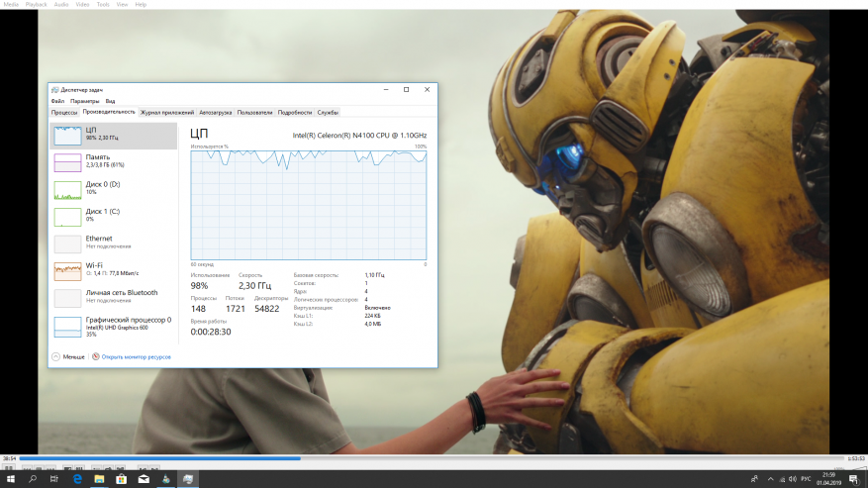Open the Диск 0 (D:) performance item
The image size is (868, 488).
point(103,187)
